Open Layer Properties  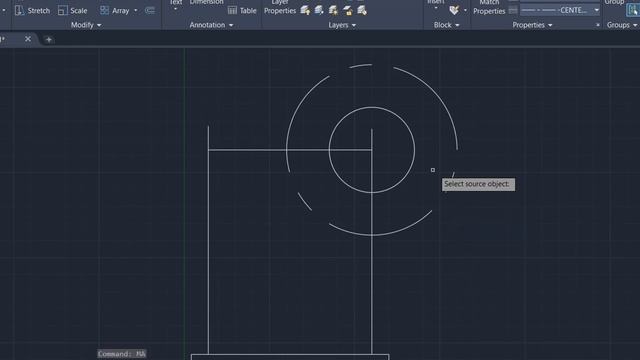click(280, 8)
